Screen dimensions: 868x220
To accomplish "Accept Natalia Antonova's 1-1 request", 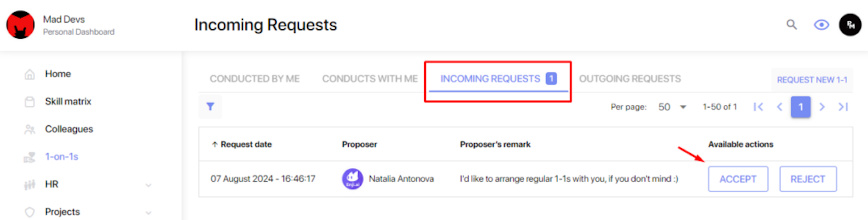I will tap(738, 179).
